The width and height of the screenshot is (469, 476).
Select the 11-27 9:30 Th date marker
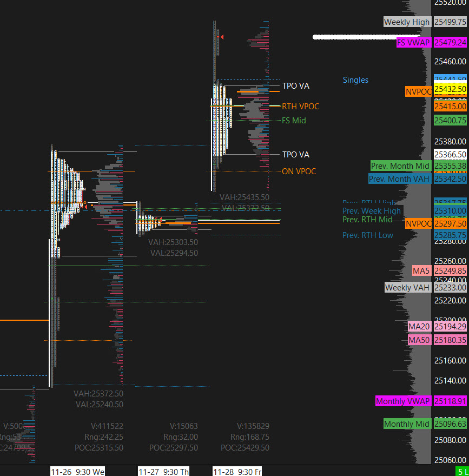coord(164,472)
